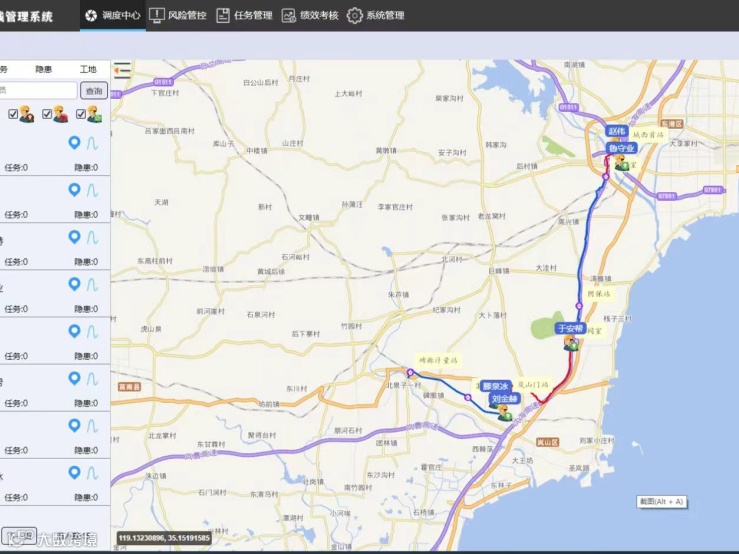The height and width of the screenshot is (554, 739).
Task: Open the 风险管控 menu
Action: pos(178,16)
